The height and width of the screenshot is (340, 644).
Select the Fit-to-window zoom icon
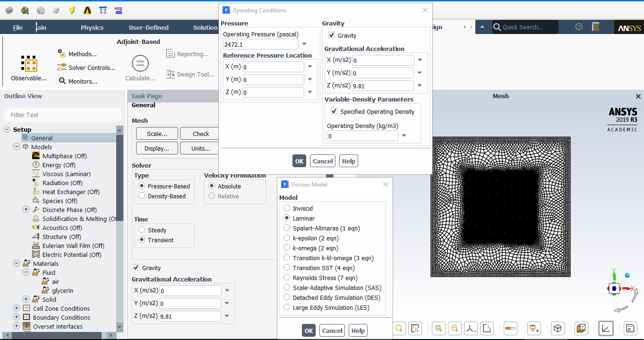(x=438, y=328)
